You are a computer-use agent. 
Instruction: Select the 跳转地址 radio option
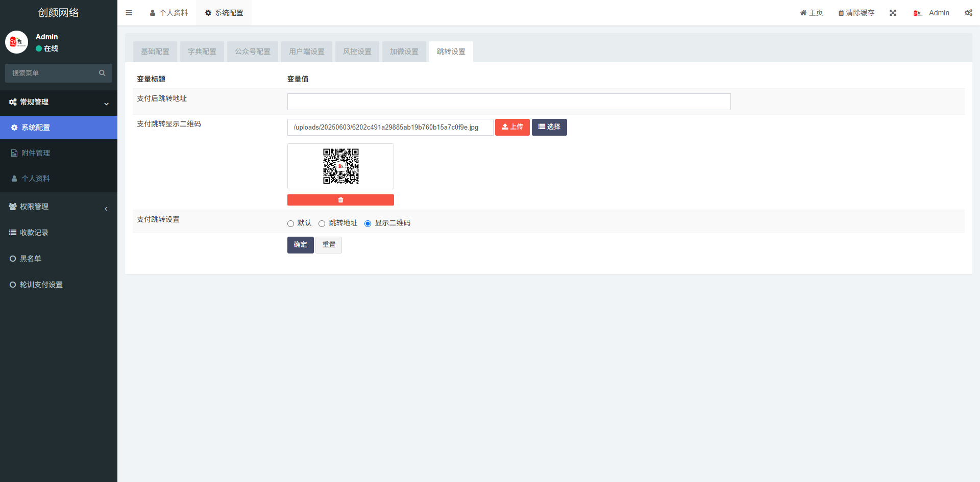(x=322, y=223)
